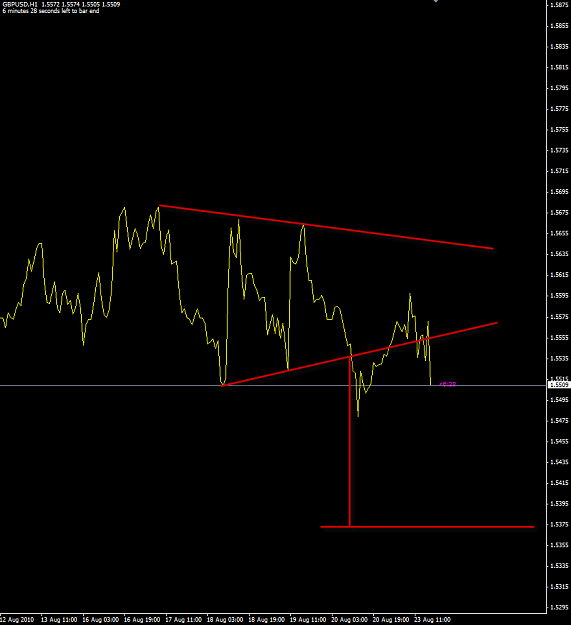Click the '20 Aug 03:00' time axis label

point(349,620)
